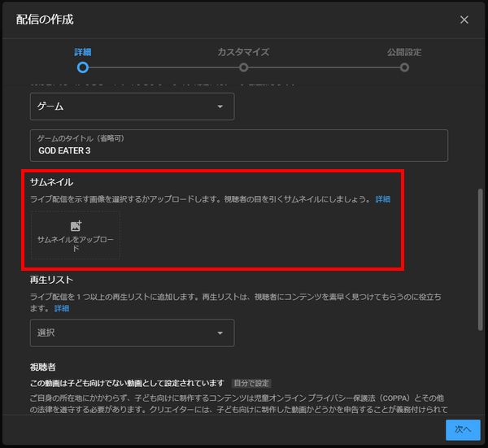Click the 自分で設定 label

pyautogui.click(x=251, y=383)
